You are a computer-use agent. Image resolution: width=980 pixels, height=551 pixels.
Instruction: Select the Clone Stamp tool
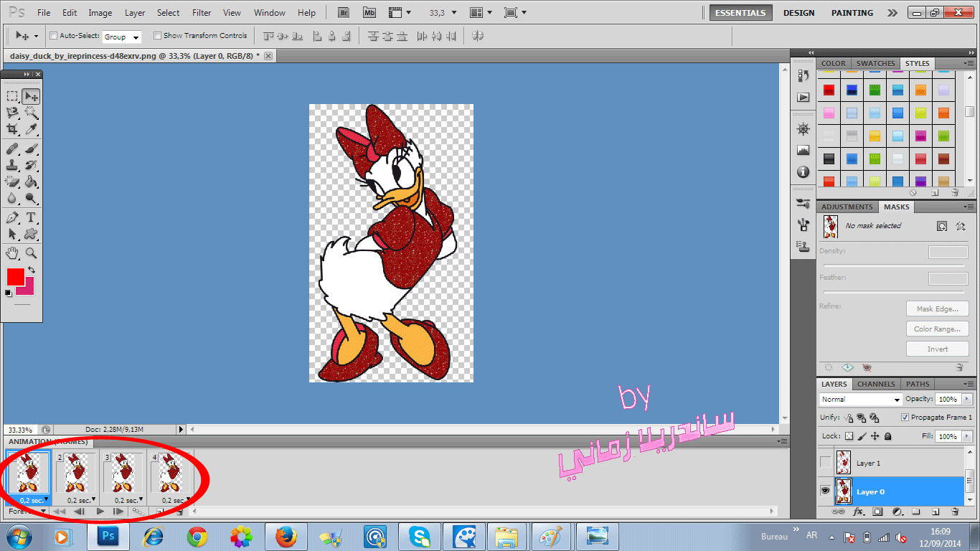tap(12, 165)
